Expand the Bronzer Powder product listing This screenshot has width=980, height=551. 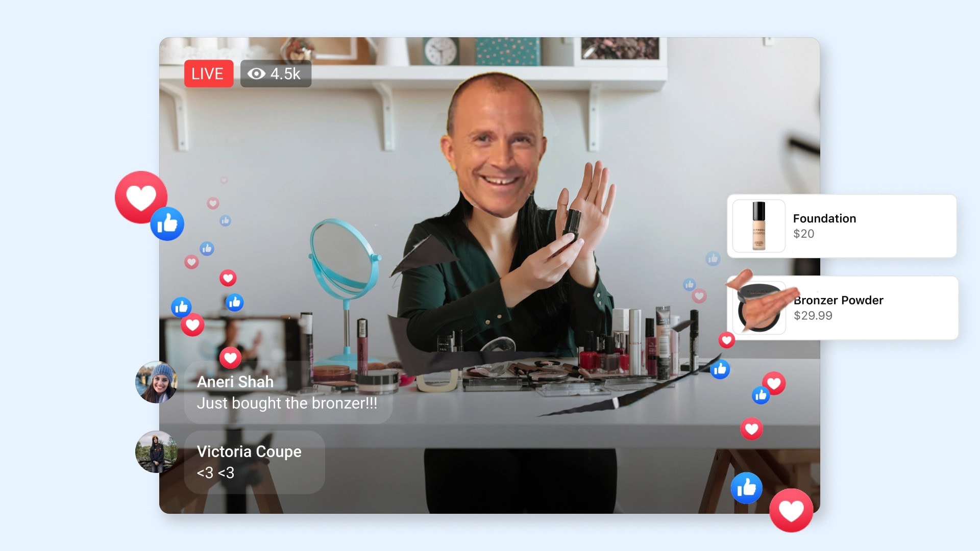[842, 307]
